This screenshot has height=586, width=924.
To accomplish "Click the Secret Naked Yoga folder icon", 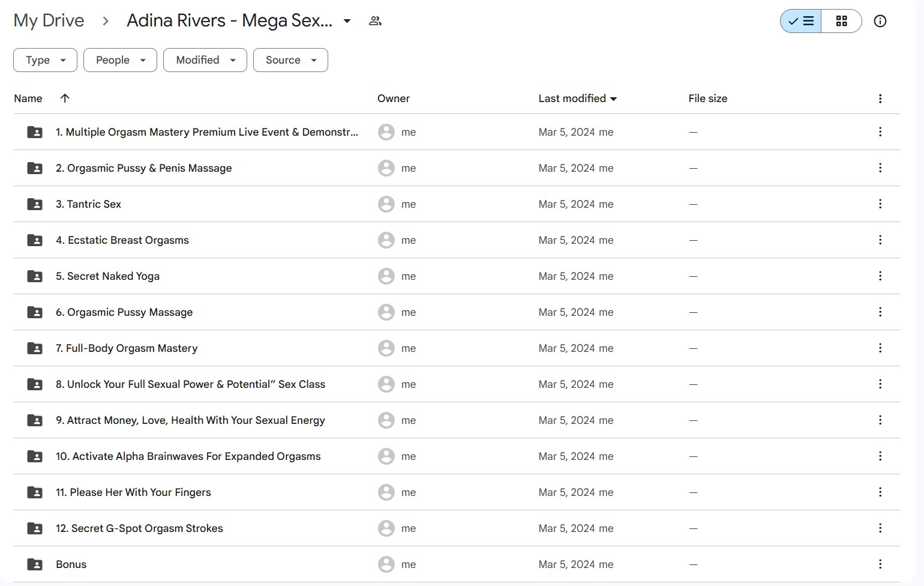I will (x=35, y=276).
